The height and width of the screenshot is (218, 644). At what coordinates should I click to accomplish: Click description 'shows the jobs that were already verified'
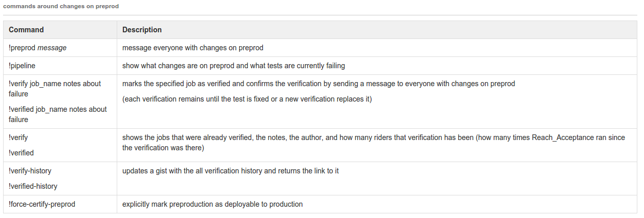point(374,143)
